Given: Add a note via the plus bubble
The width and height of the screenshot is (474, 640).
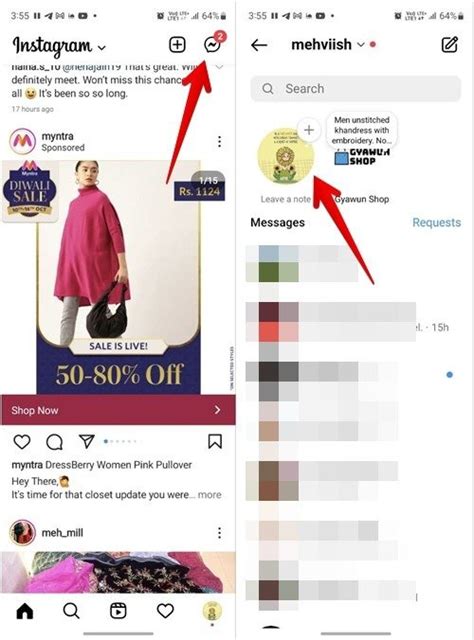Looking at the screenshot, I should (309, 130).
